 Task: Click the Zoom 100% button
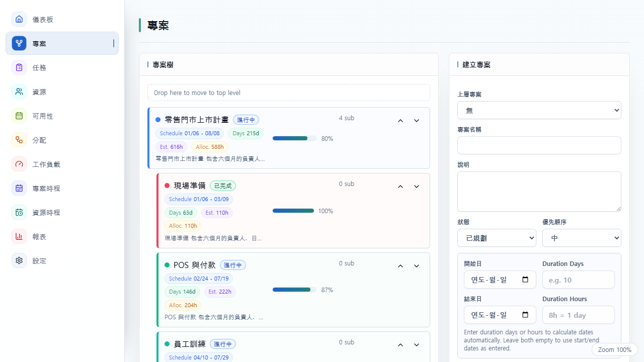[615, 349]
